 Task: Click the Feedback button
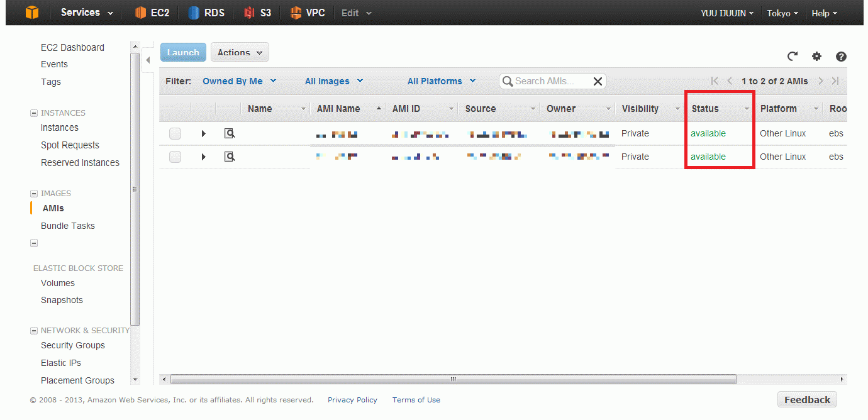807,400
